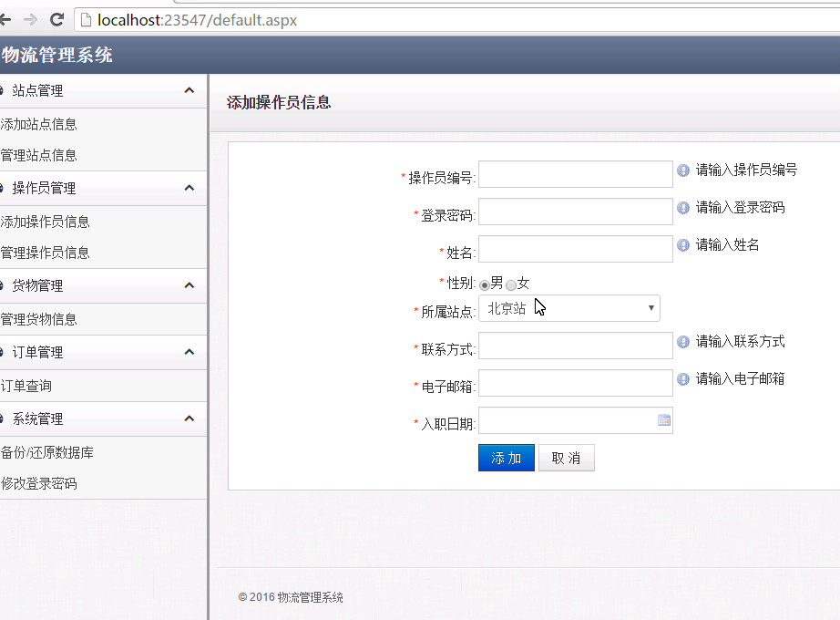Screen dimensions: 840x620
Task: Click the page icon in the address bar
Action: pyautogui.click(x=86, y=20)
